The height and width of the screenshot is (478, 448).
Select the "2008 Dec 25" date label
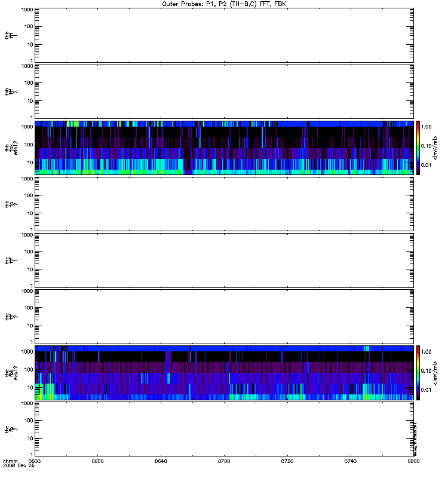(19, 465)
